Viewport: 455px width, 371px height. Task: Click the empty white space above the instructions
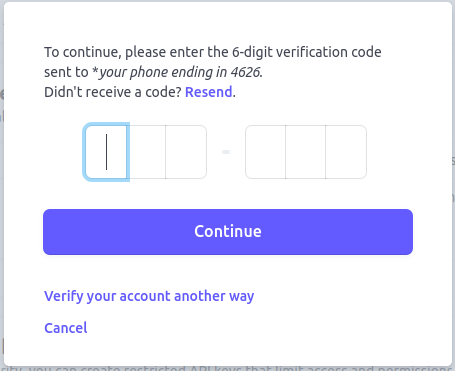coord(228,23)
